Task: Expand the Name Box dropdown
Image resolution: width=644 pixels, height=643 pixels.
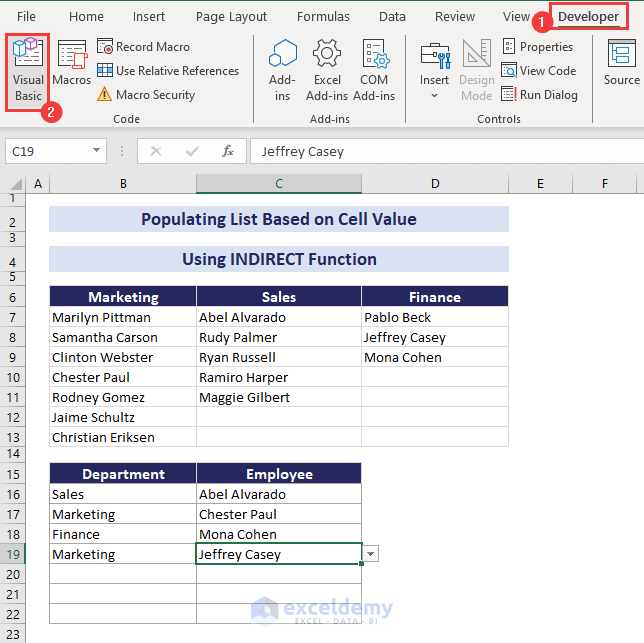Action: point(97,150)
